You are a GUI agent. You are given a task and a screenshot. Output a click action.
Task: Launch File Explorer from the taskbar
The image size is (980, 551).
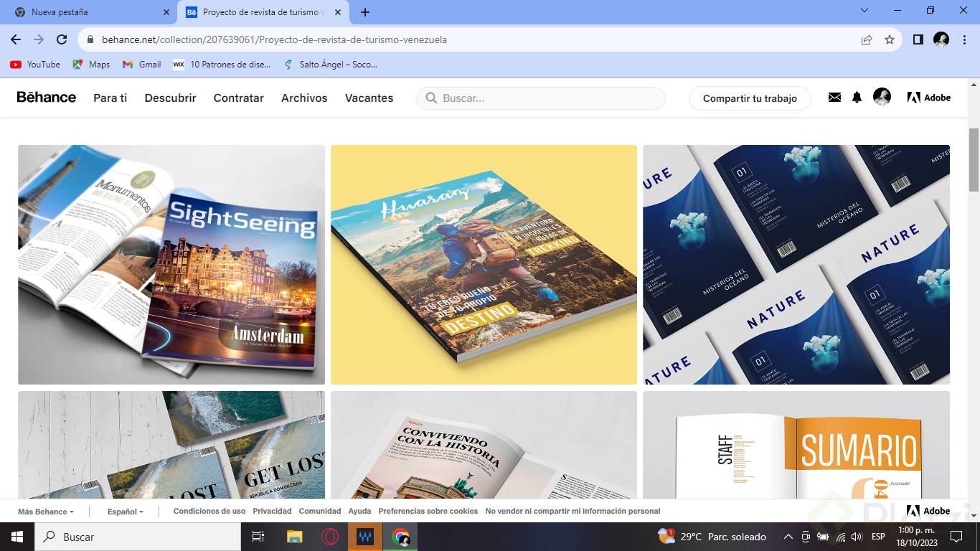[295, 537]
